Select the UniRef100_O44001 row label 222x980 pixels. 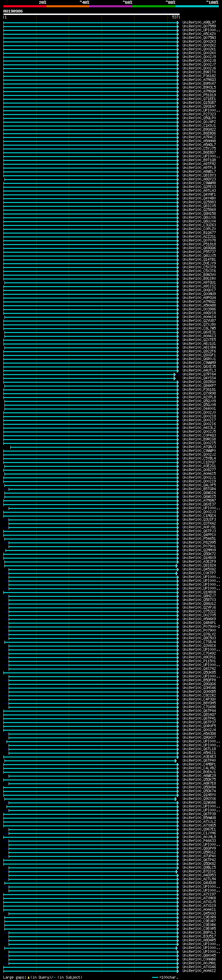(199, 408)
